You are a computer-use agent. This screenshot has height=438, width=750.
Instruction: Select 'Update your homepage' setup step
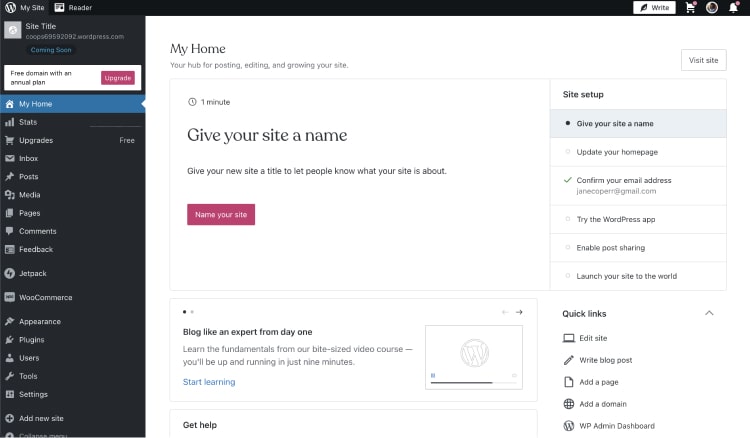point(638,152)
